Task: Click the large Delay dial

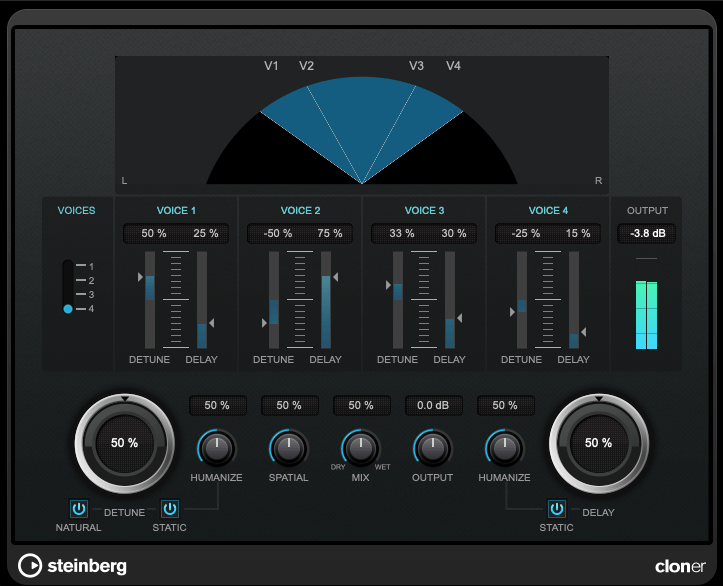Action: pos(598,442)
